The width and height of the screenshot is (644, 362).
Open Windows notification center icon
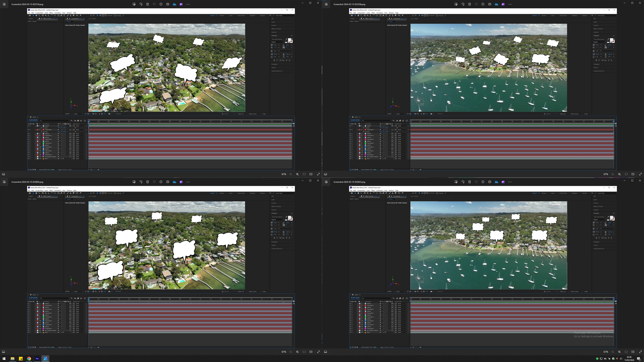pos(639,359)
